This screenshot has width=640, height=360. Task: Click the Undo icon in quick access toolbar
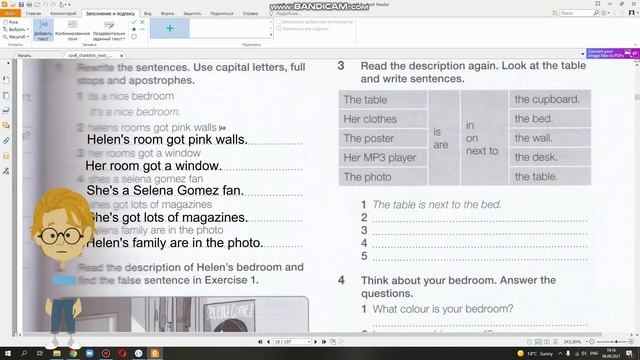45,4
